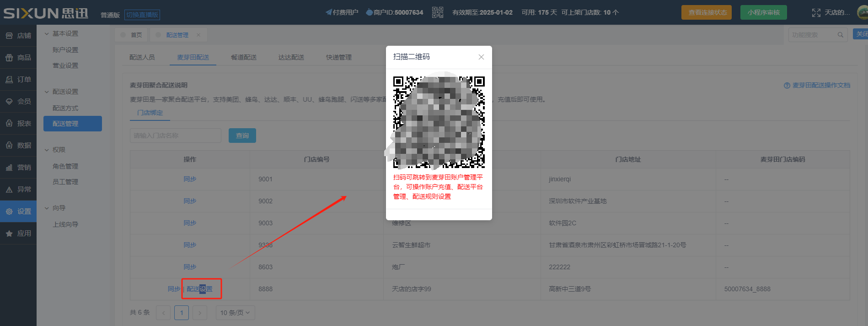Screen dimensions: 868x326
Task: Switch to the 麦芽田配送 tab
Action: [x=193, y=57]
